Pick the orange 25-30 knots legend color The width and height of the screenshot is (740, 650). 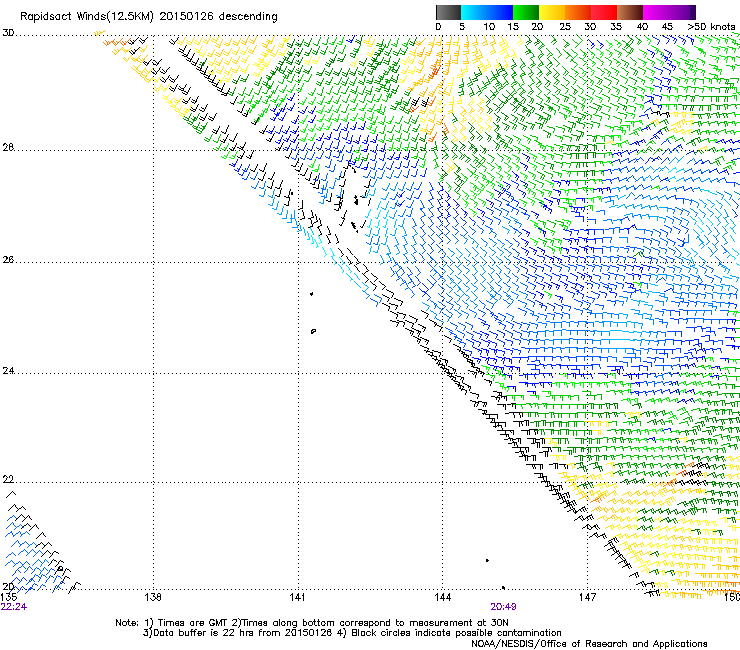pos(578,12)
